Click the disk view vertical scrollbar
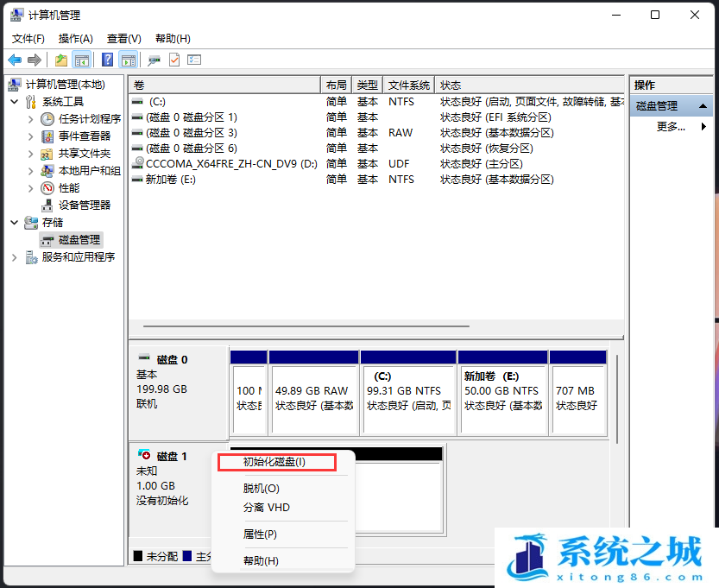719x588 pixels. (617, 399)
